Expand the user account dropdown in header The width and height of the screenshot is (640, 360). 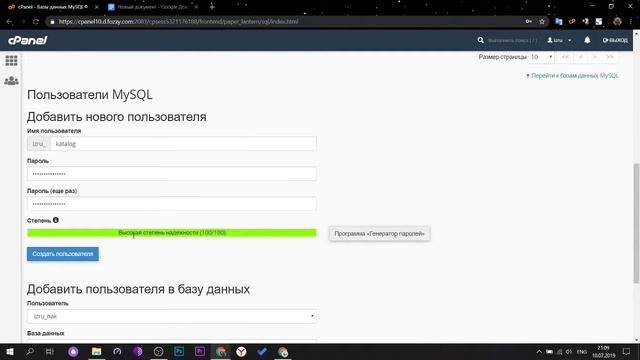[x=559, y=40]
